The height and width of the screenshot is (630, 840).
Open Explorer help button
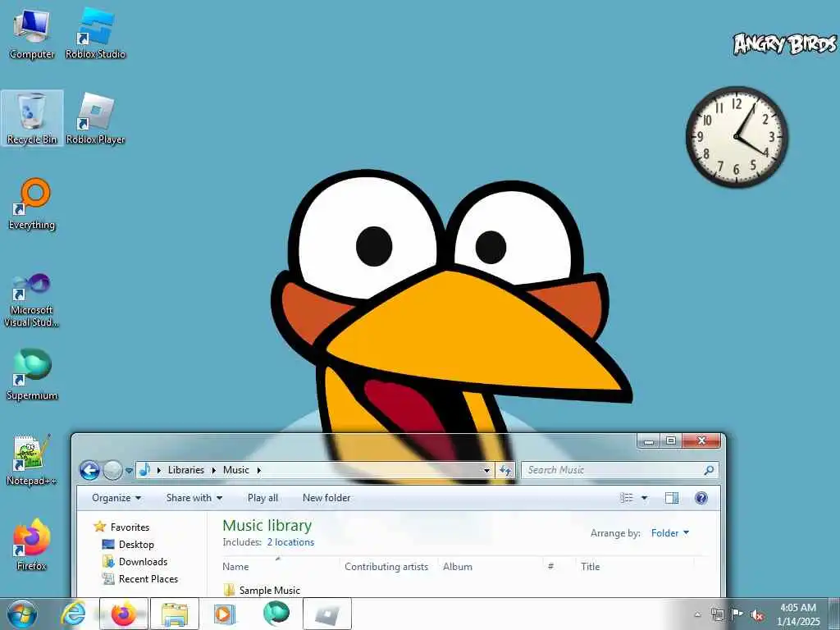[x=701, y=498]
